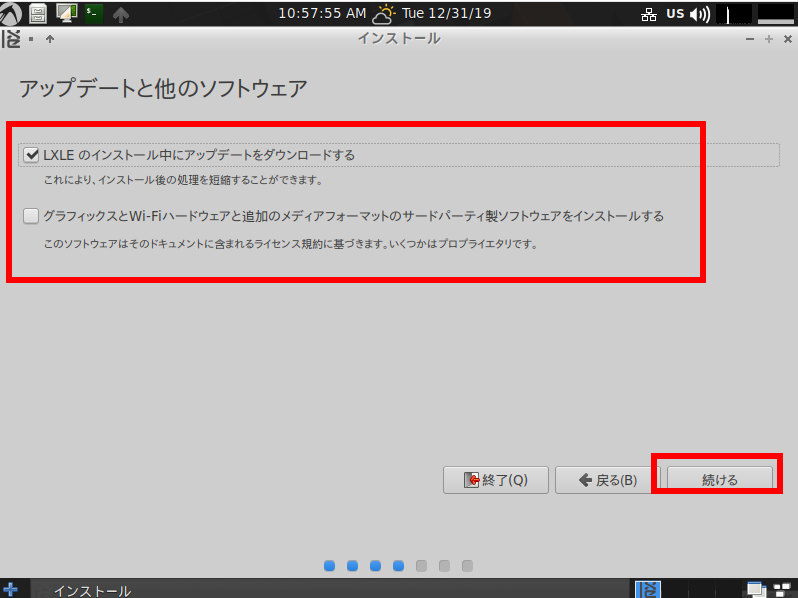
Task: Open the workspace switcher icon at bottom right
Action: click(x=782, y=590)
